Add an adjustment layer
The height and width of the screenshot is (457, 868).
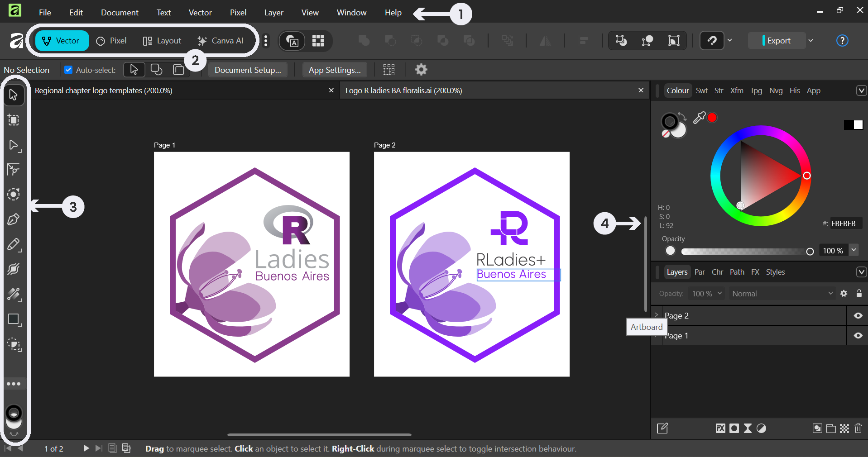pos(762,428)
